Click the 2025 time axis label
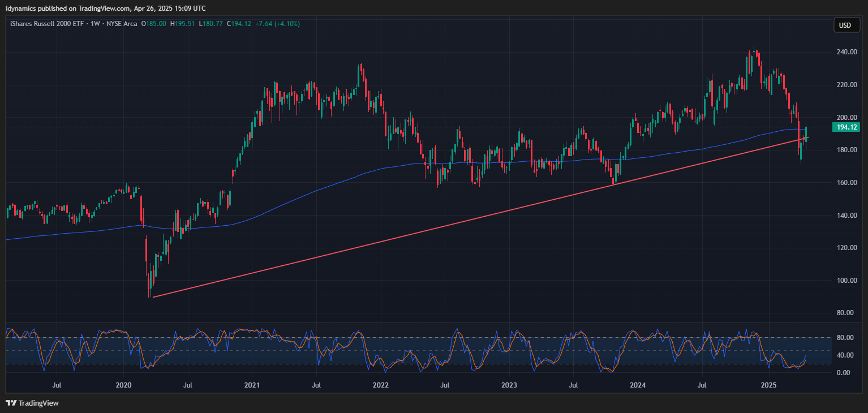Screen dimensions: 868x413 click(x=768, y=385)
